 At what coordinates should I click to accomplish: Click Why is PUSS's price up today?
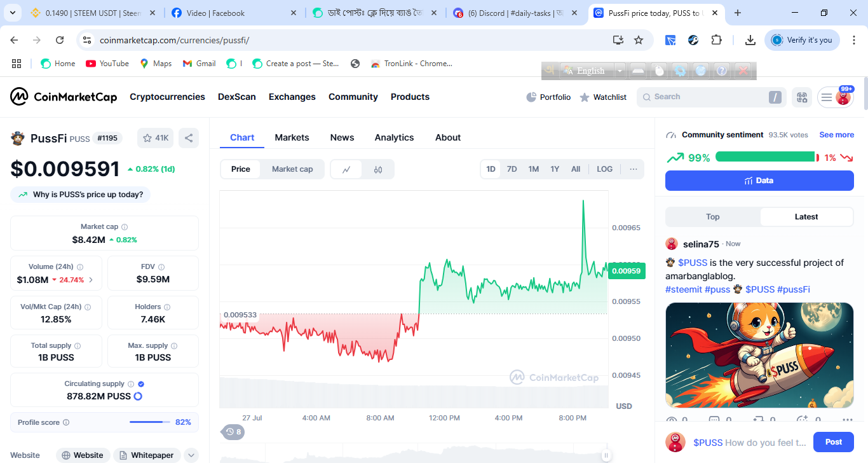tap(80, 195)
